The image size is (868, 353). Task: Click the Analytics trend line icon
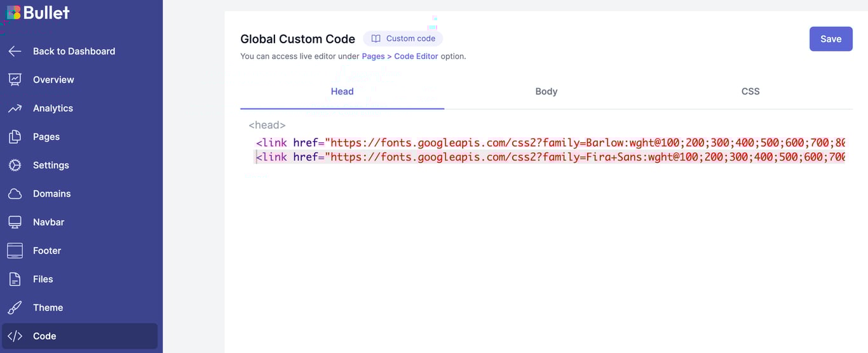15,109
